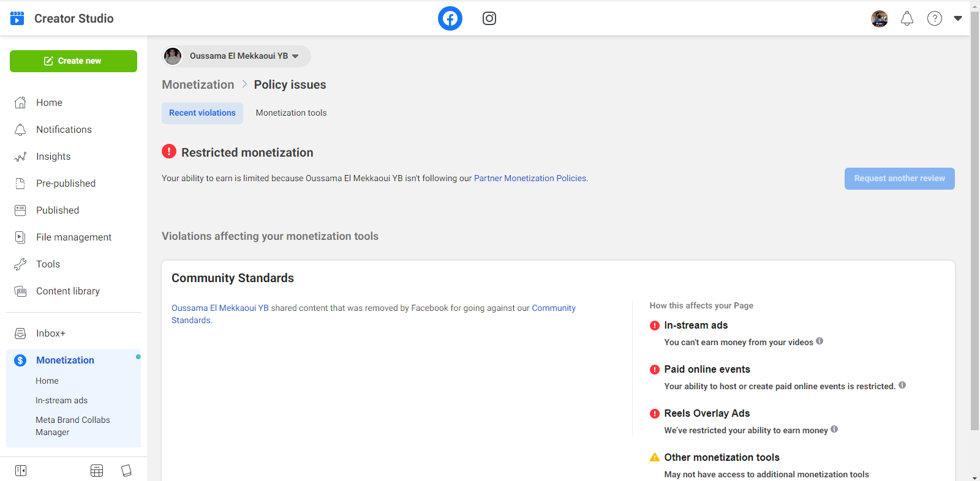The image size is (980, 481).
Task: Switch to the Facebook platform icon
Action: coord(450,18)
